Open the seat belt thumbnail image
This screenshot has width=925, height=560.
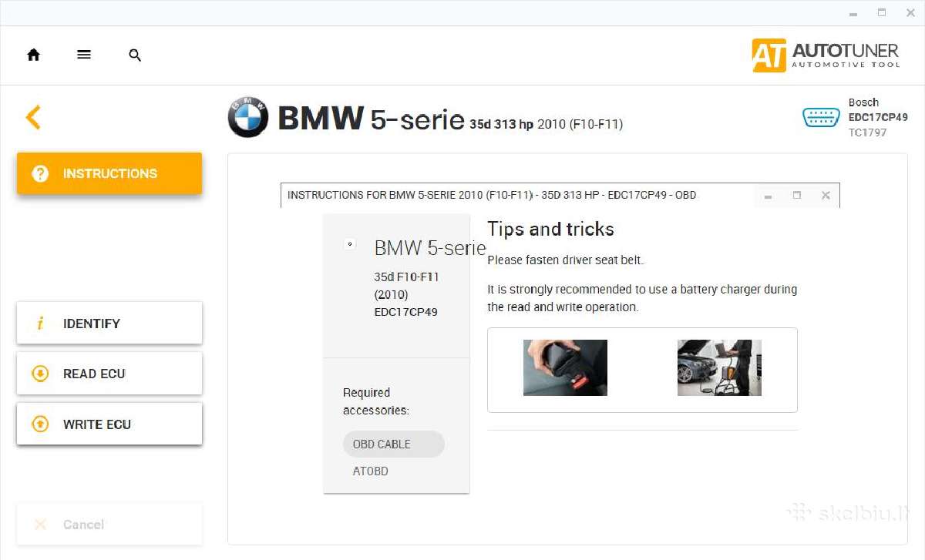565,367
